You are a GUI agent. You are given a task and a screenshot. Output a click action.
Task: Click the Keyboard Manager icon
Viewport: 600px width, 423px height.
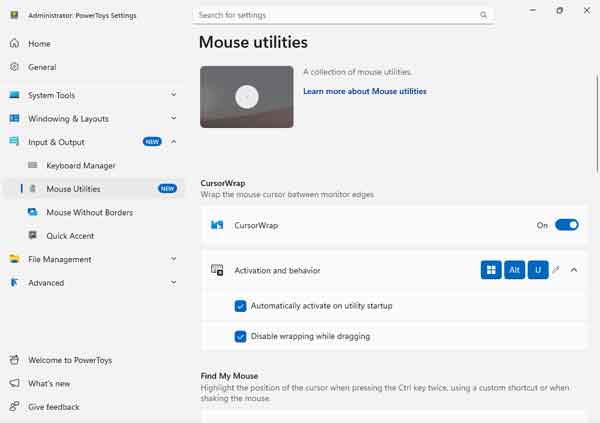tap(33, 166)
